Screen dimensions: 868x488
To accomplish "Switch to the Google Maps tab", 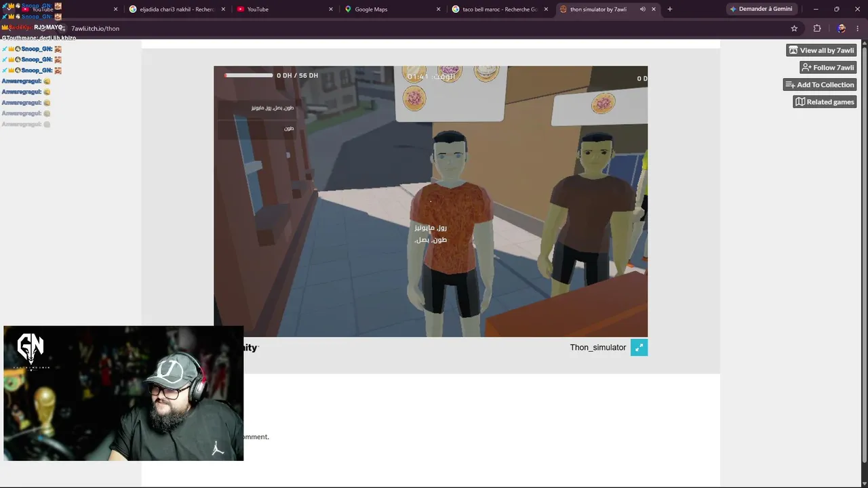I will pos(392,9).
